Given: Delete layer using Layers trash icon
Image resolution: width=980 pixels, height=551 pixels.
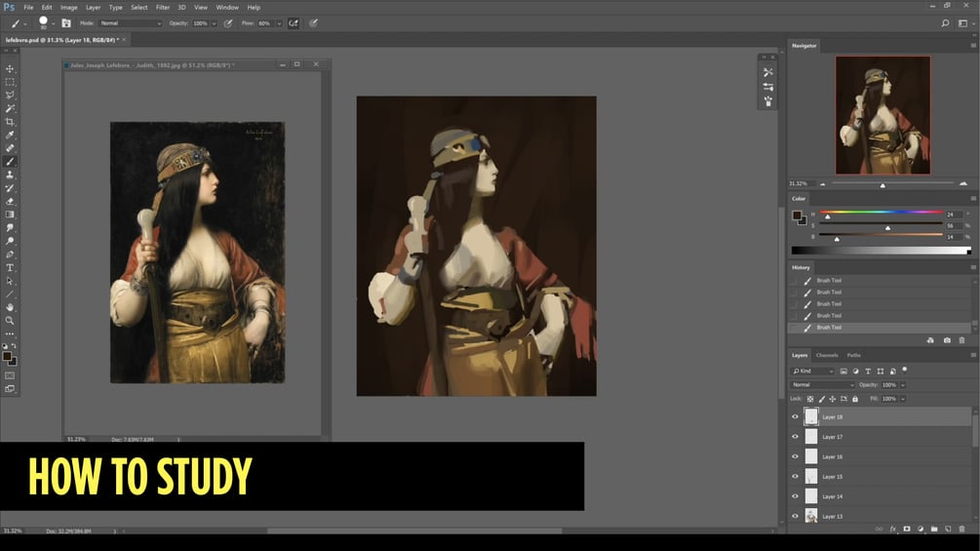Looking at the screenshot, I should 961,529.
